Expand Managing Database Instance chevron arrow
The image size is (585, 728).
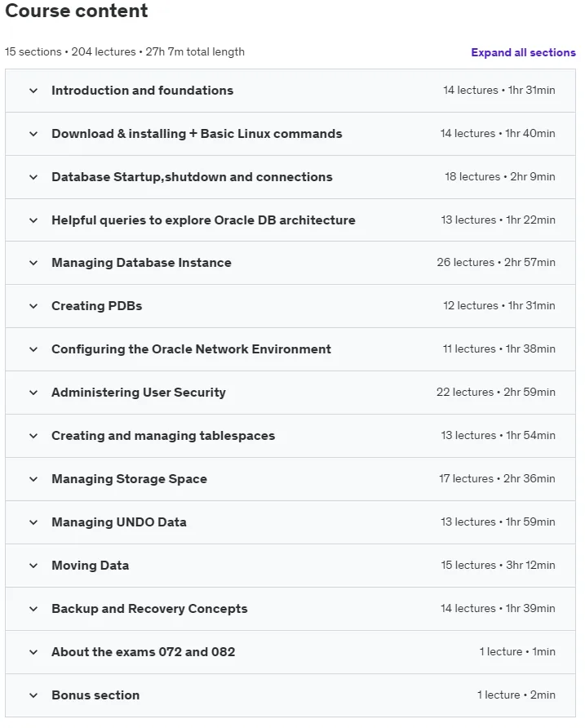point(33,263)
